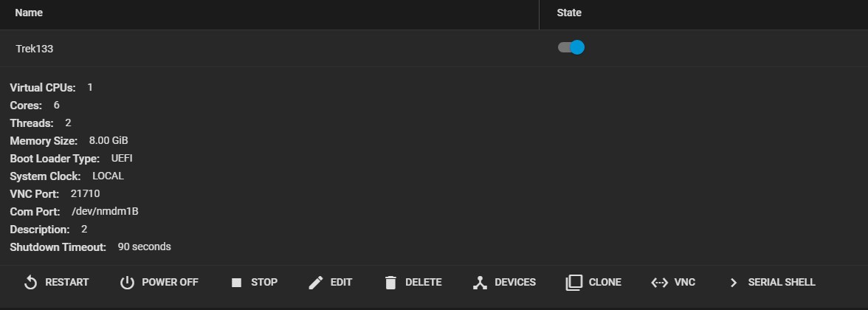Sort by the Name column header
The image size is (868, 310).
(x=29, y=13)
